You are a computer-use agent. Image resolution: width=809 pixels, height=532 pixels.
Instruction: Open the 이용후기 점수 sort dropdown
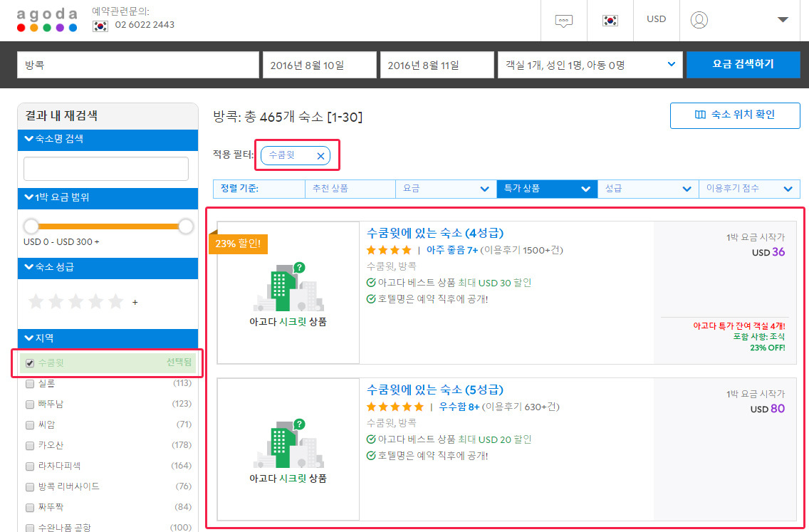[x=749, y=189]
